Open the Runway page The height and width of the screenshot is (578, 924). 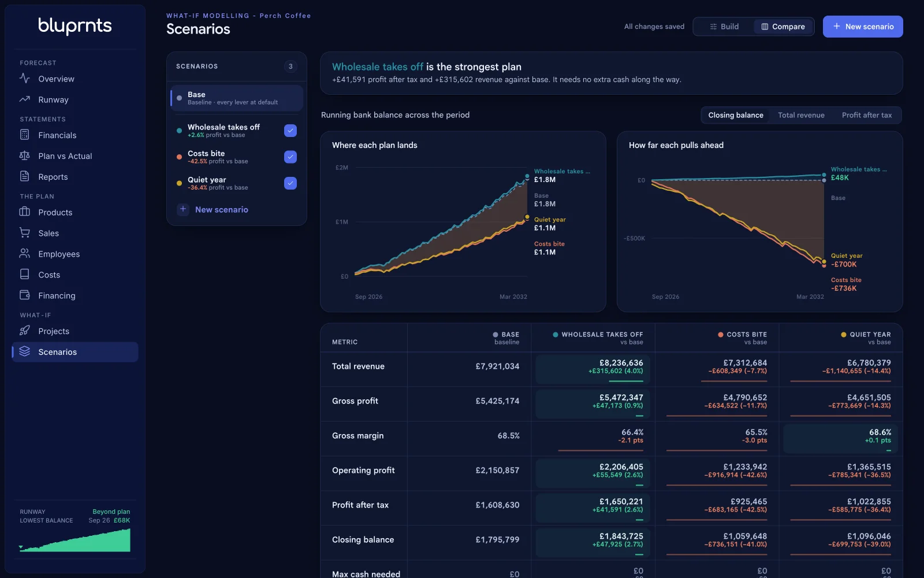75,99
